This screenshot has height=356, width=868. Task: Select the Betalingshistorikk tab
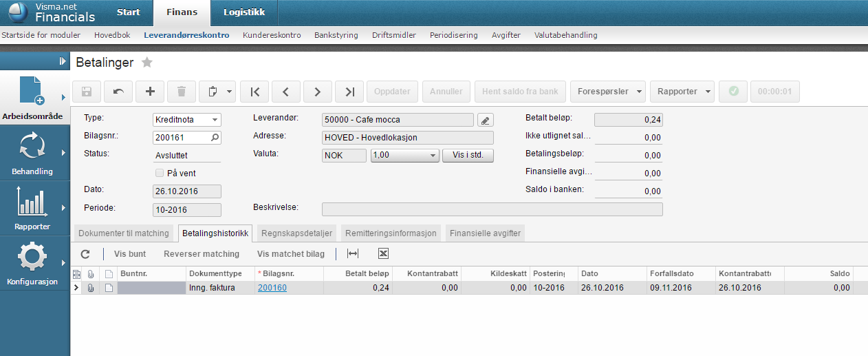coord(216,233)
